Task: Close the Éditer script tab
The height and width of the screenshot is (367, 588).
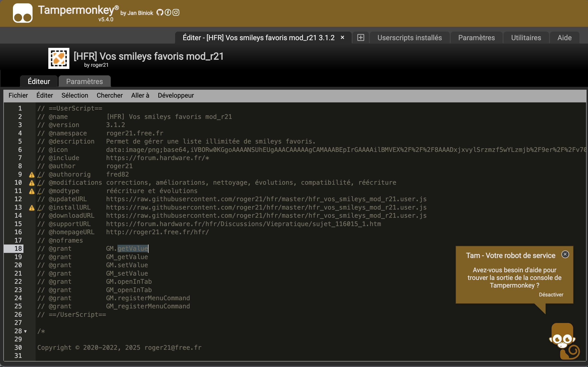Action: [x=342, y=37]
